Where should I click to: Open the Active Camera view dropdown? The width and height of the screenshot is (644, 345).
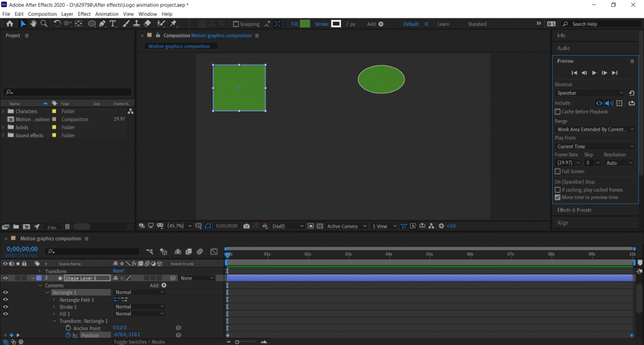(x=346, y=226)
